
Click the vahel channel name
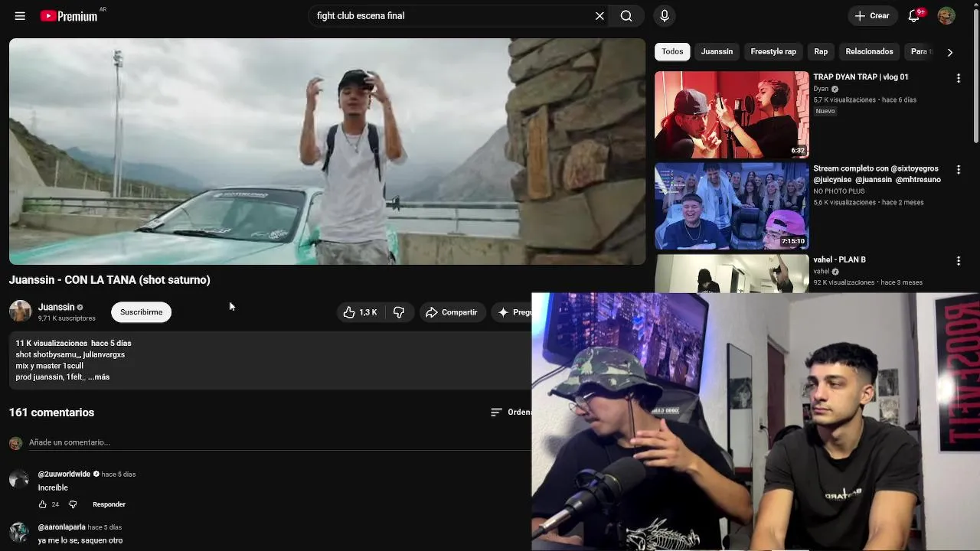tap(822, 272)
